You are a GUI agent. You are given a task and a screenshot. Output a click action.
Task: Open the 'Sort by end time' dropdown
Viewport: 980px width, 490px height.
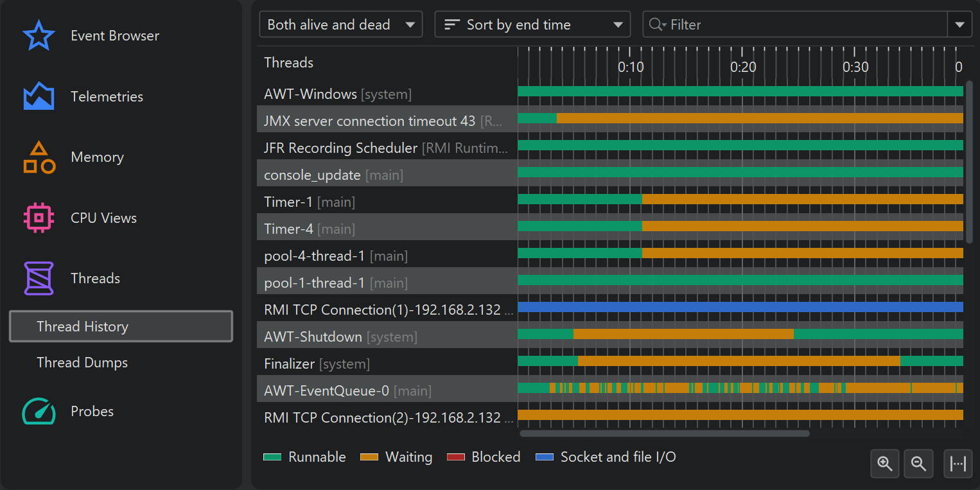[532, 25]
